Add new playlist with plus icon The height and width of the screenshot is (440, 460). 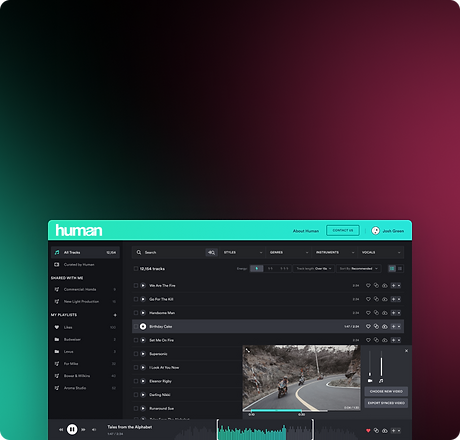(115, 315)
